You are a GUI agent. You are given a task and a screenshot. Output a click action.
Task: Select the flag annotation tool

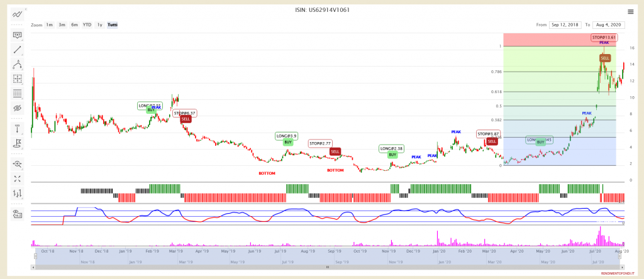point(18,143)
